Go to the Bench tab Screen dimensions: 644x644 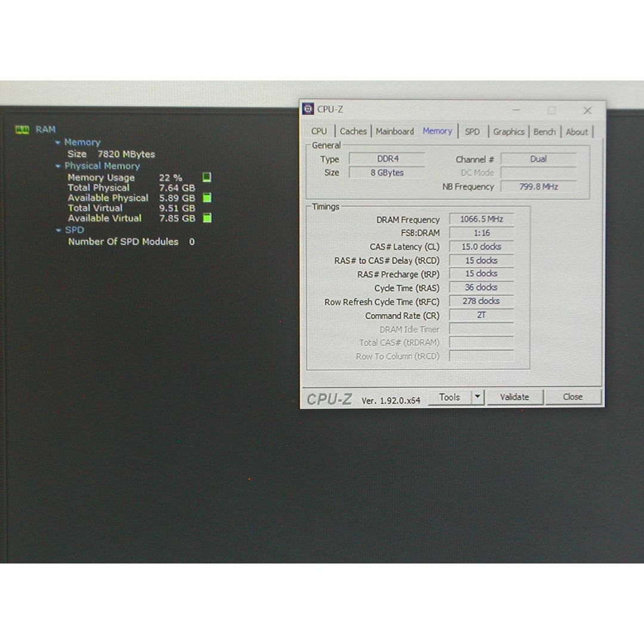[x=544, y=132]
